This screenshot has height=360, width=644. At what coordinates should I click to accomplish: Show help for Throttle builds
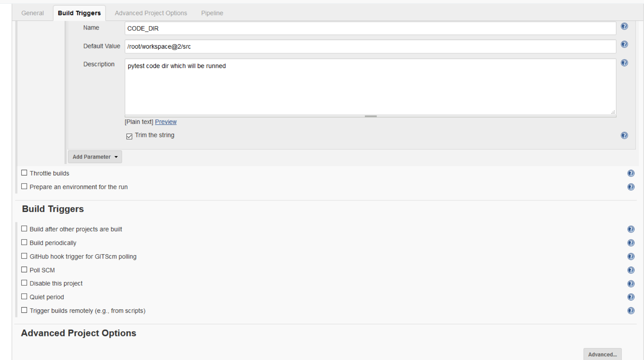(631, 173)
